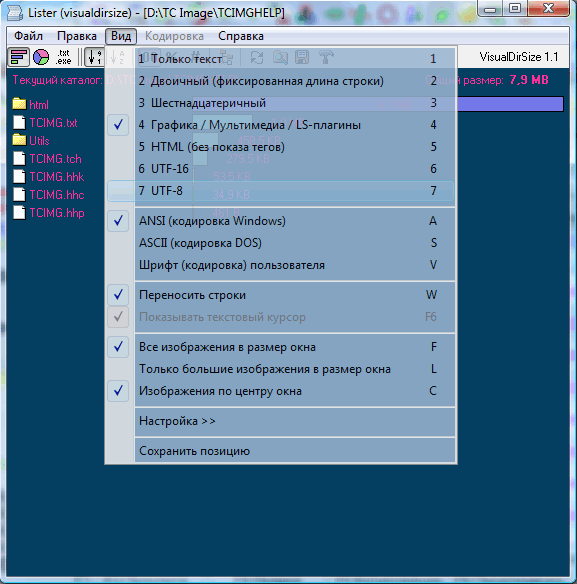
Task: Maximize the Lister window
Action: click(515, 8)
